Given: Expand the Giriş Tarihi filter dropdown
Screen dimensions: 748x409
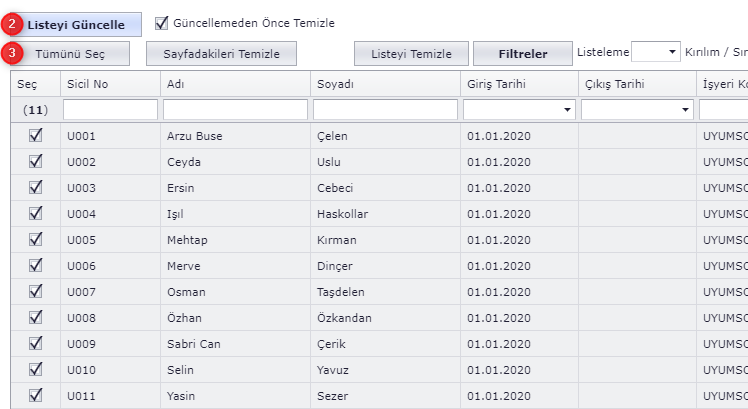Looking at the screenshot, I should point(568,109).
